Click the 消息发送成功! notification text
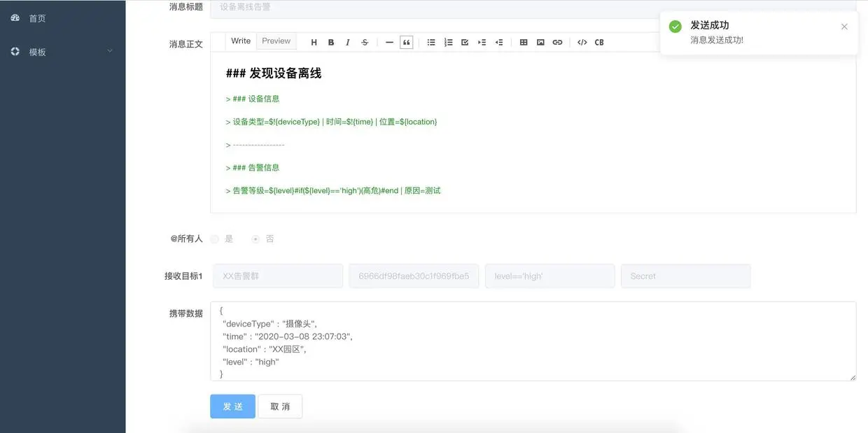Viewport: 868px width, 433px height. pyautogui.click(x=717, y=41)
